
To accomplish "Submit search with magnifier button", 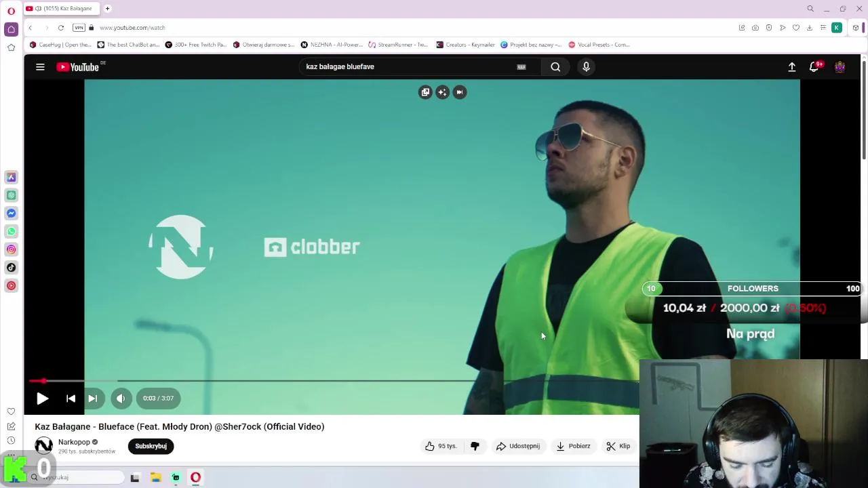I will click(555, 66).
